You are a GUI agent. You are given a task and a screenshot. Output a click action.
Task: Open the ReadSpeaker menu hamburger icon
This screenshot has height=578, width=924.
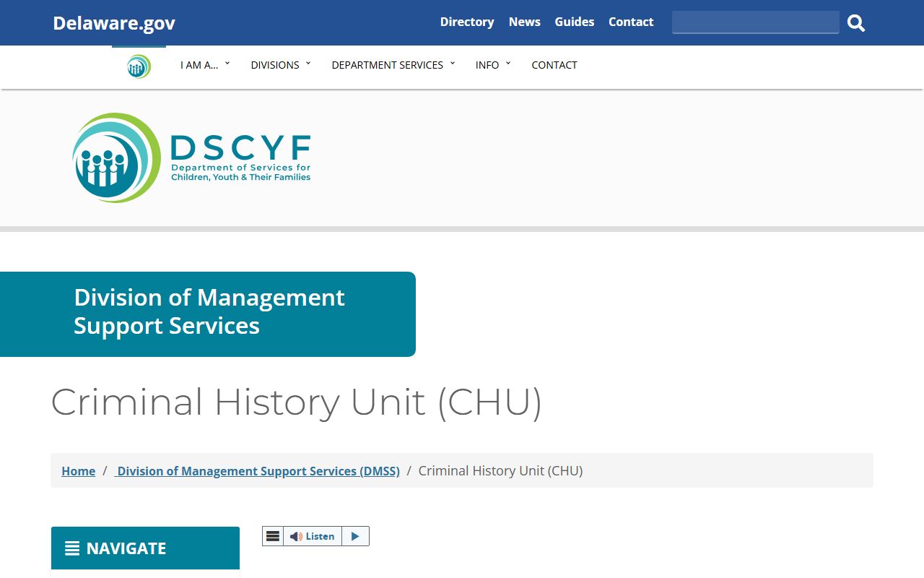tap(273, 536)
